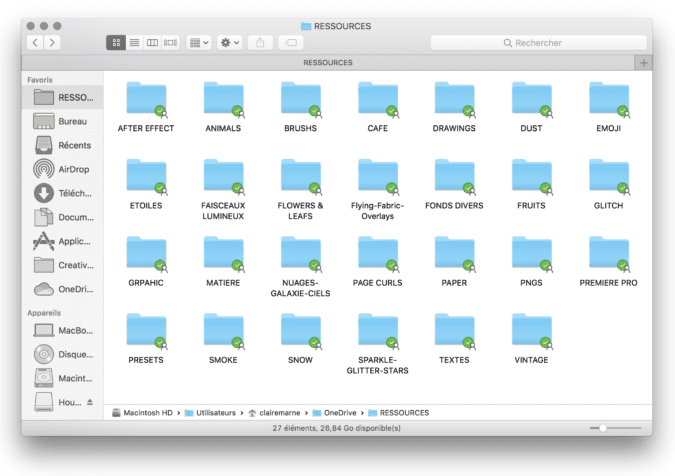This screenshot has width=675, height=476.
Task: Click OneDrive in path bar
Action: pyautogui.click(x=334, y=413)
